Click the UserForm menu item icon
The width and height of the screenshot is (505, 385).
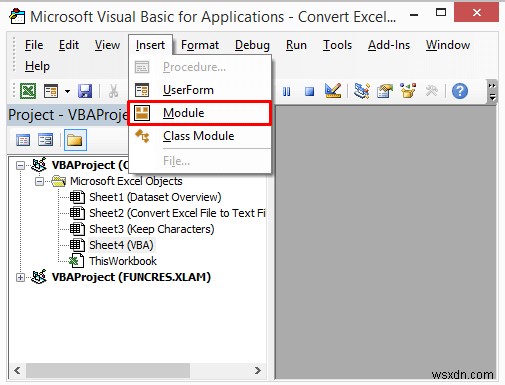[142, 90]
